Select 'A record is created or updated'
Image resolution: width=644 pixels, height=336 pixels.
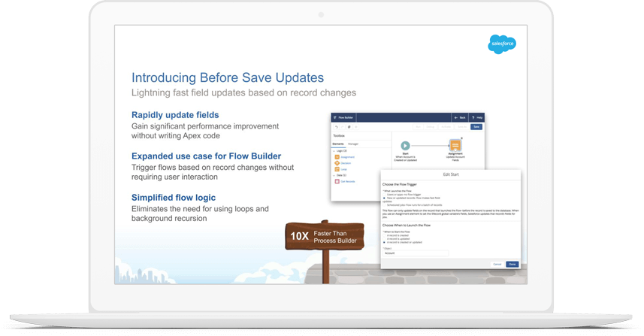pyautogui.click(x=384, y=242)
